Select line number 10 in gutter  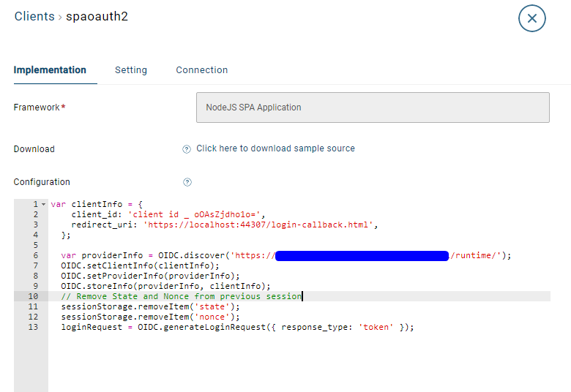click(33, 296)
